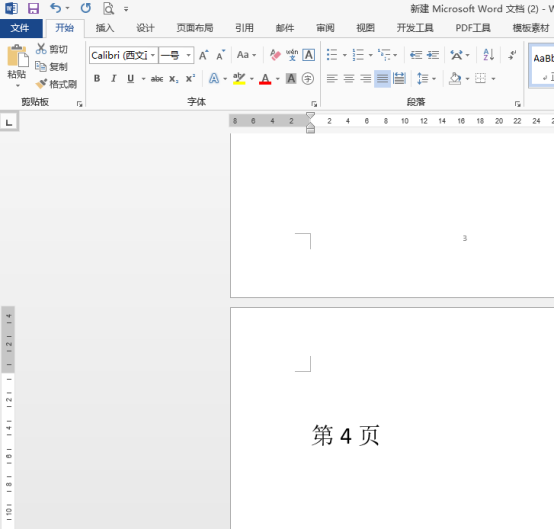Apply yellow text highlight color
The height and width of the screenshot is (529, 554).
239,78
